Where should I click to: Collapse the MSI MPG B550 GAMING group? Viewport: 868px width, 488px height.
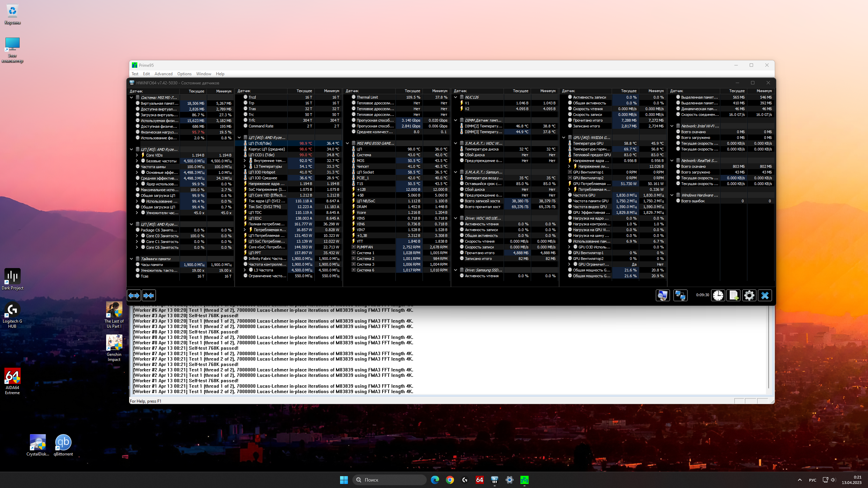[x=348, y=143]
